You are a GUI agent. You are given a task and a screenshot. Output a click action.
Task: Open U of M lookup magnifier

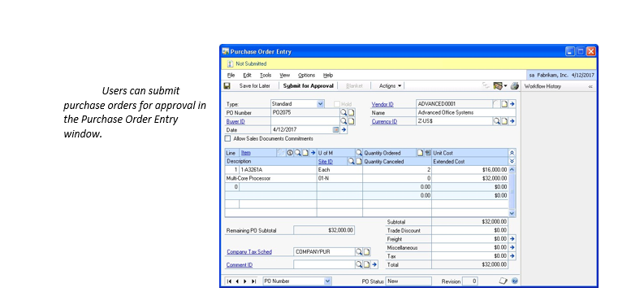click(359, 153)
